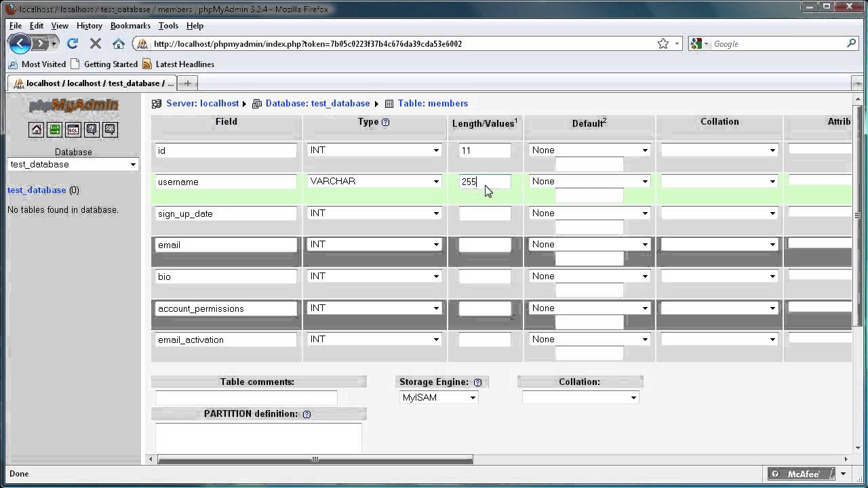Open the History menu
Screen dimensions: 868x488
(x=90, y=26)
